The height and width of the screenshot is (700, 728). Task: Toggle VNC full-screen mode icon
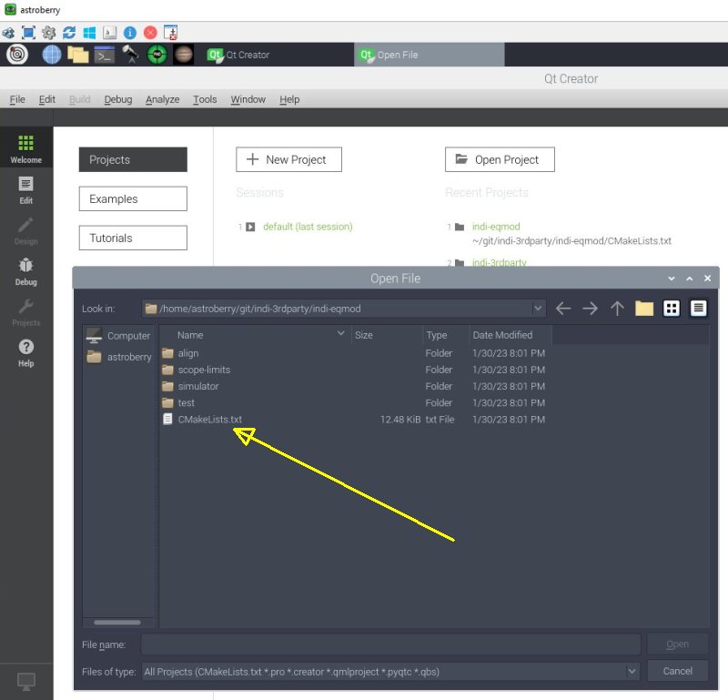pos(28,33)
